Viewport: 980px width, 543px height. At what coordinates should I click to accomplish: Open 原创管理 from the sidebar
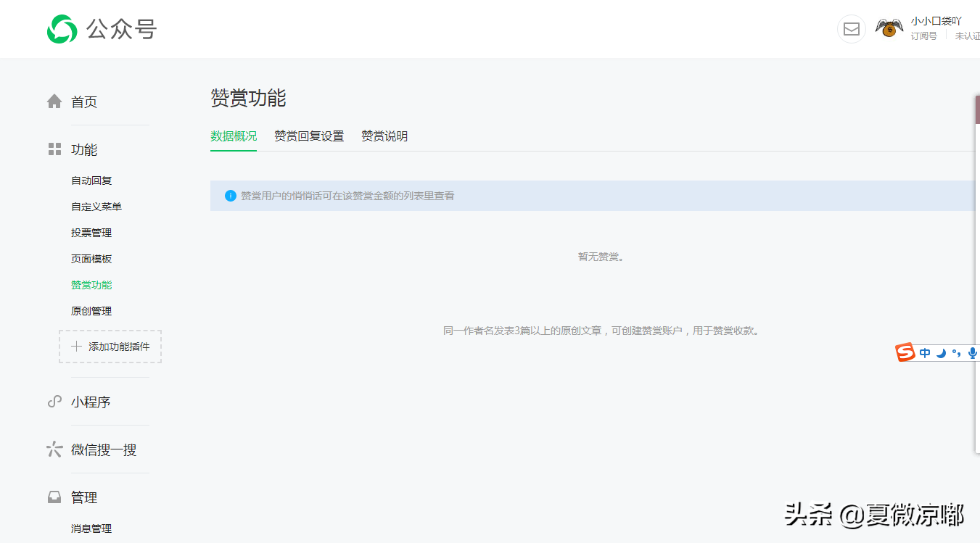pos(90,310)
